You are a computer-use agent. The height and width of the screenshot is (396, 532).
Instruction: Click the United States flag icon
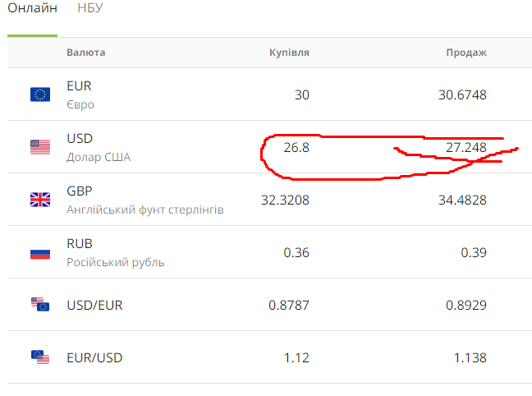coord(40,147)
